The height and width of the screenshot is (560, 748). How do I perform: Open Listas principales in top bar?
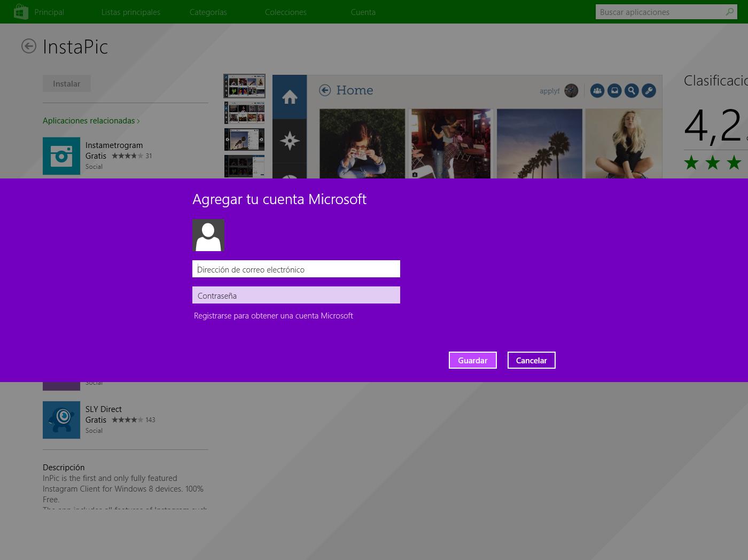coord(130,12)
